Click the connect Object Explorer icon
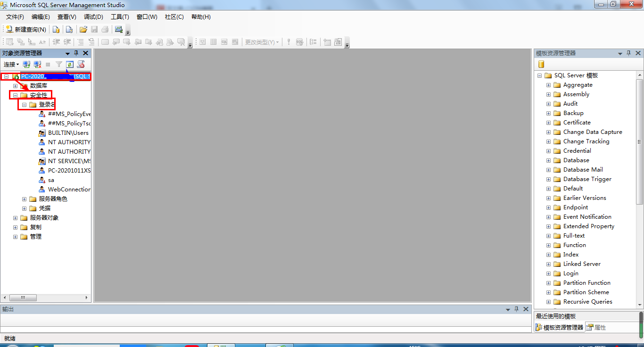The image size is (644, 347). [x=26, y=64]
